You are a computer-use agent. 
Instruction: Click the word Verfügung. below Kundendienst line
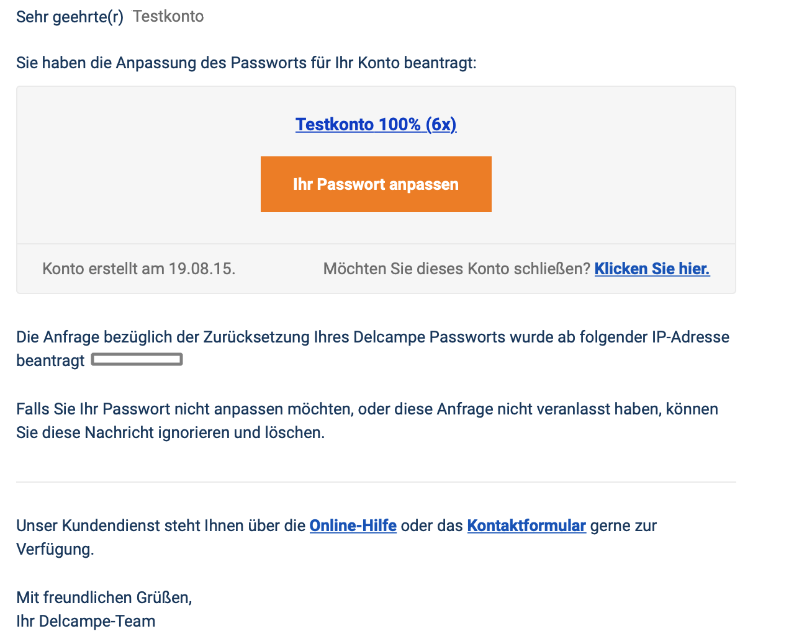coord(55,549)
